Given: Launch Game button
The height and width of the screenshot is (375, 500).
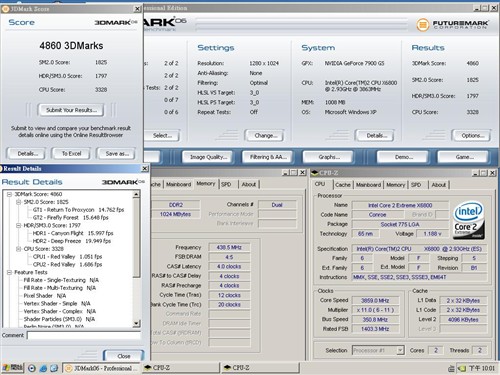Looking at the screenshot, I should (462, 157).
